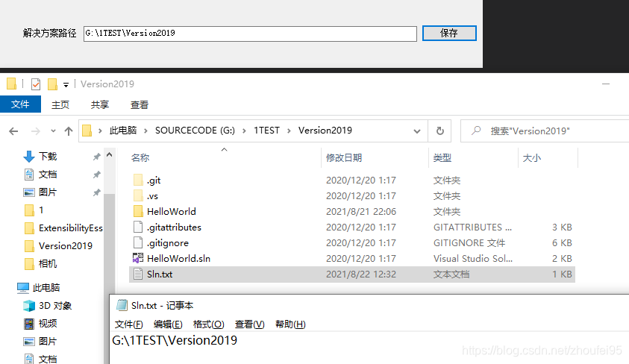The width and height of the screenshot is (629, 364).
Task: Switch to the 主页 ribbon tab
Action: [60, 104]
